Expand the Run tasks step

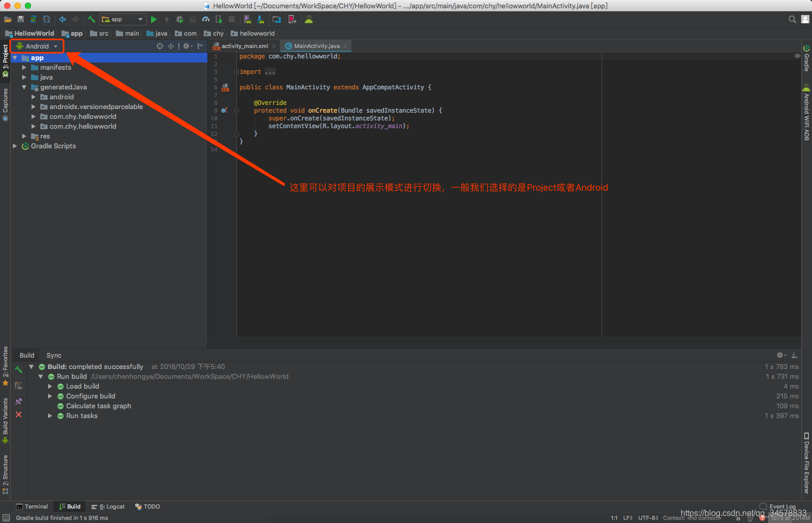[50, 416]
